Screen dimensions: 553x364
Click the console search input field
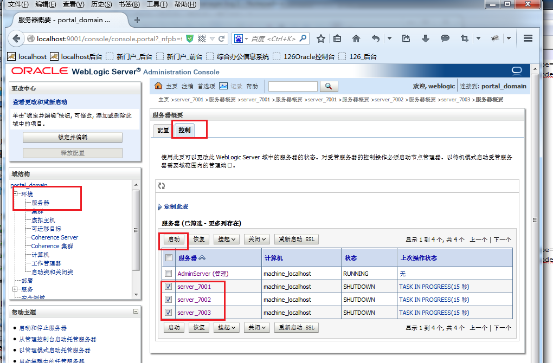(293, 86)
